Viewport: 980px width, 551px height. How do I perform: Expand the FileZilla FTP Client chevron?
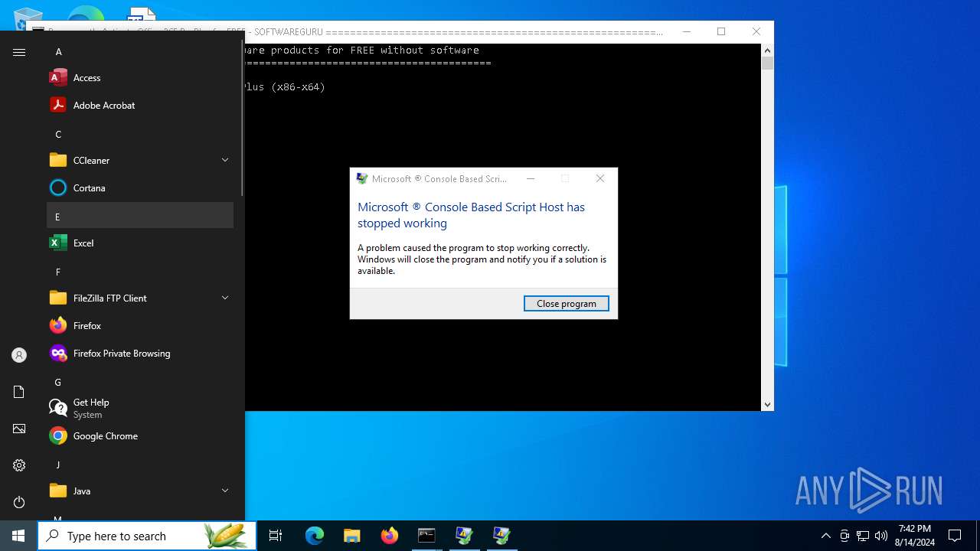pyautogui.click(x=225, y=298)
